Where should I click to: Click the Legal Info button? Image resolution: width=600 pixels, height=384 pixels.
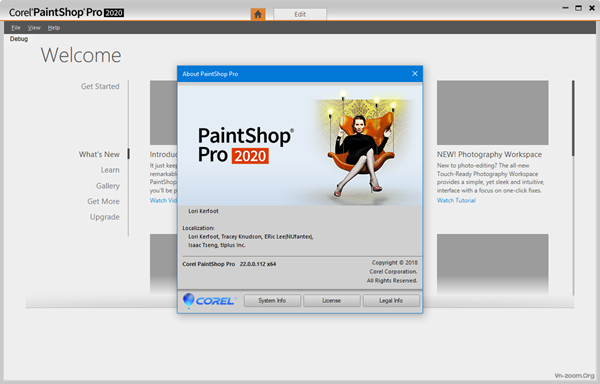[x=391, y=301]
